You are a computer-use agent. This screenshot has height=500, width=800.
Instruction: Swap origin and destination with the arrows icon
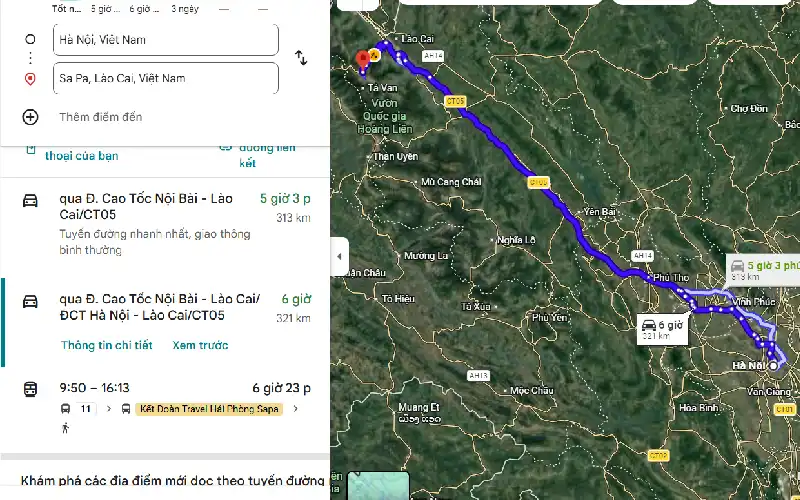[301, 58]
